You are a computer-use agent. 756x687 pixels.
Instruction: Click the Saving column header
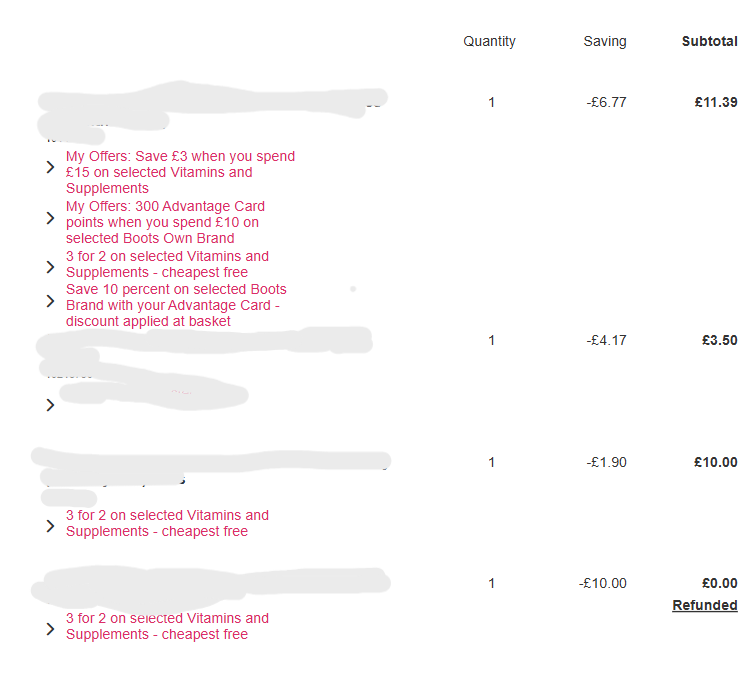click(605, 41)
